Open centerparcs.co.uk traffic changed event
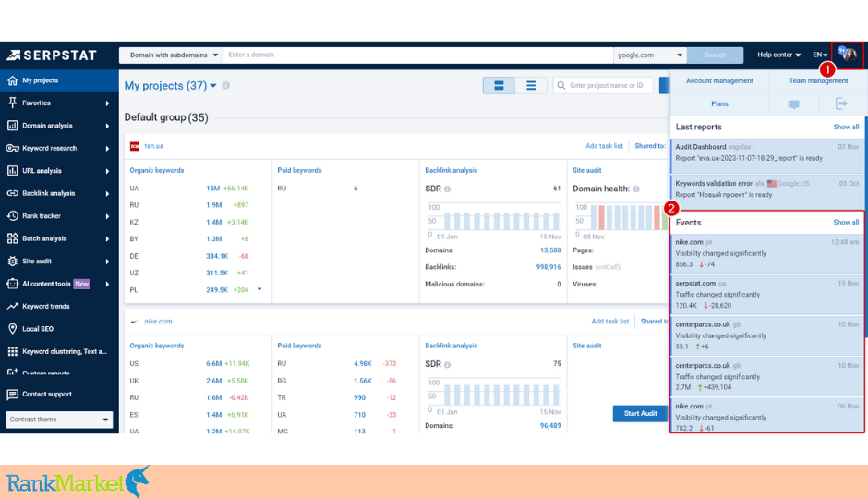Image resolution: width=868 pixels, height=499 pixels. [767, 377]
